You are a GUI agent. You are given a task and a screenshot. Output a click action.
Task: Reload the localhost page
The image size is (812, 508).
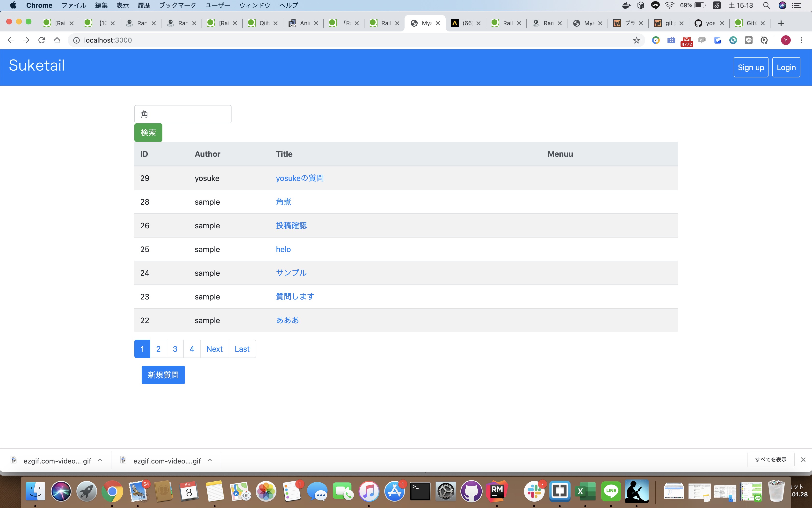[x=42, y=40]
